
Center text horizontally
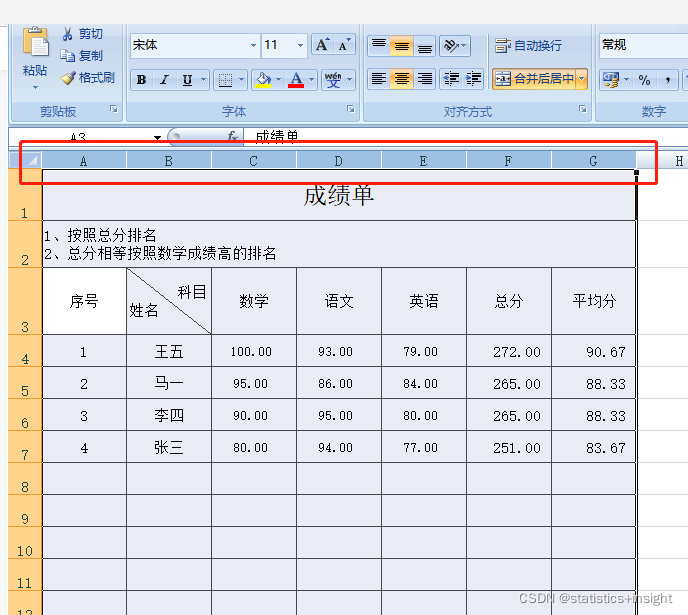click(x=401, y=79)
